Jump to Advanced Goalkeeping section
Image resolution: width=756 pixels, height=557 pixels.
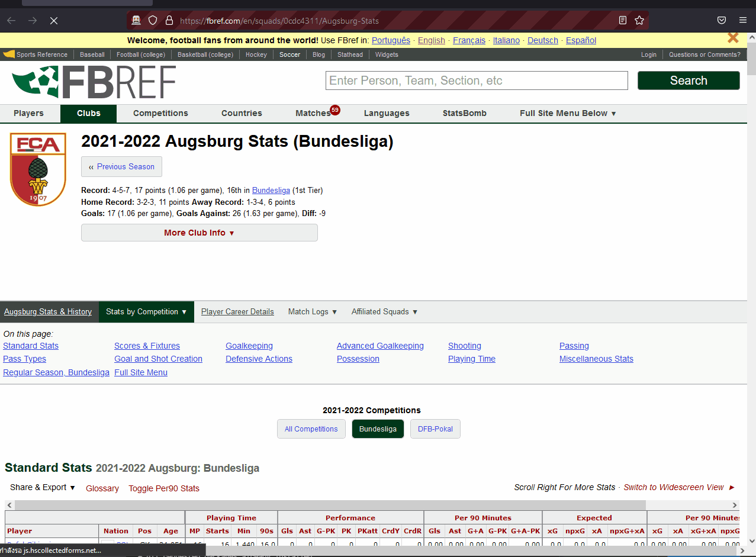(380, 346)
